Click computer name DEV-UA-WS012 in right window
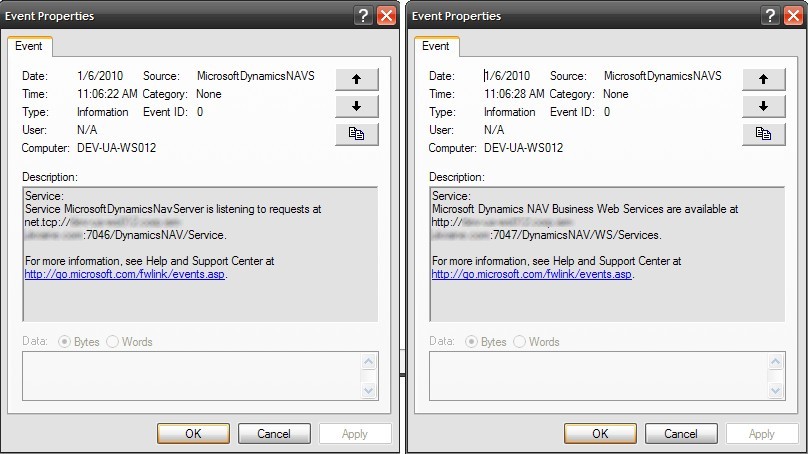The width and height of the screenshot is (808, 454). coord(524,148)
